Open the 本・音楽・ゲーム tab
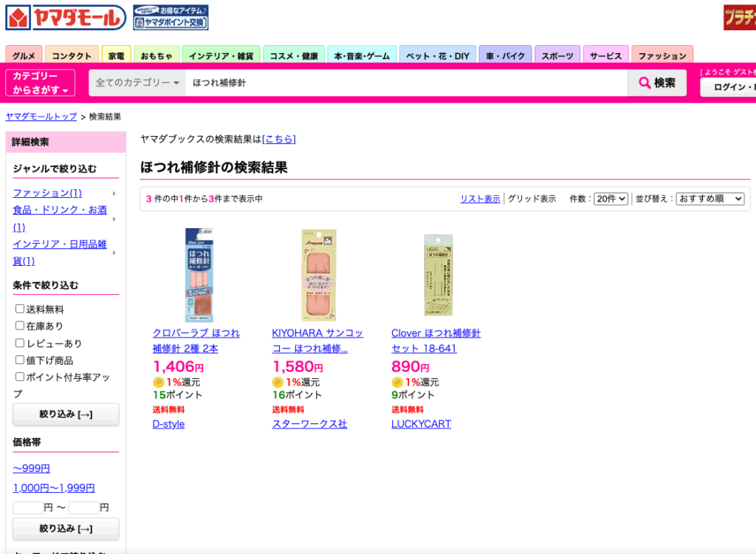The height and width of the screenshot is (554, 756). coord(362,55)
